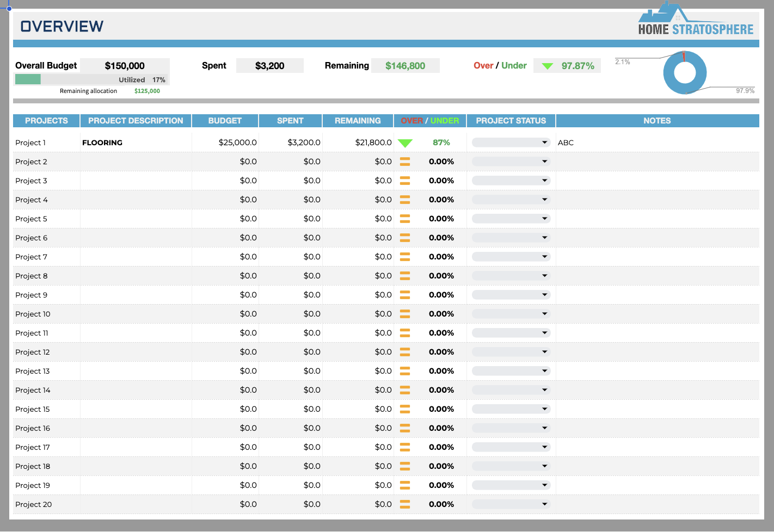Viewport: 774px width, 532px height.
Task: Click the orange equals icon for Project 2
Action: 405,162
